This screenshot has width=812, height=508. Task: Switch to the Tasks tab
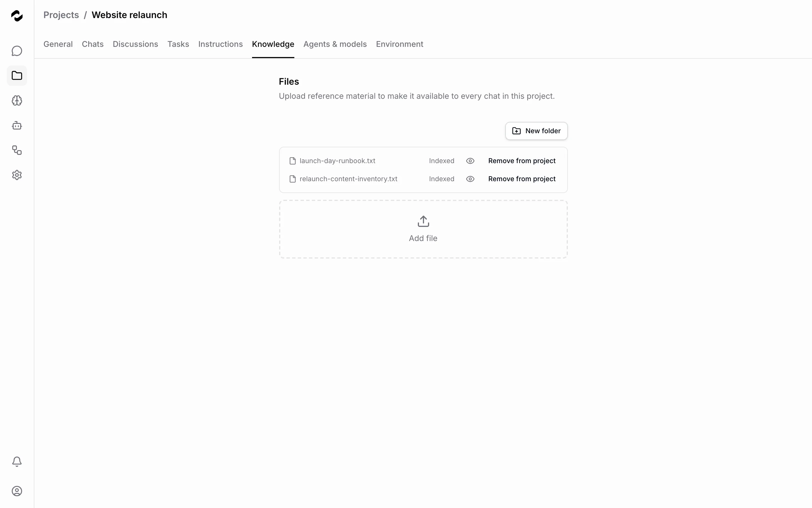pyautogui.click(x=178, y=44)
